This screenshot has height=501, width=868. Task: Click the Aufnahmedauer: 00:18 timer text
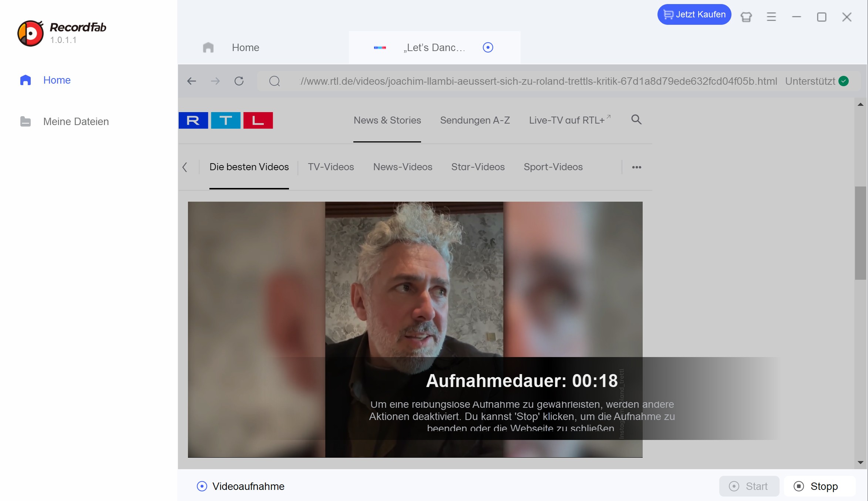(522, 381)
